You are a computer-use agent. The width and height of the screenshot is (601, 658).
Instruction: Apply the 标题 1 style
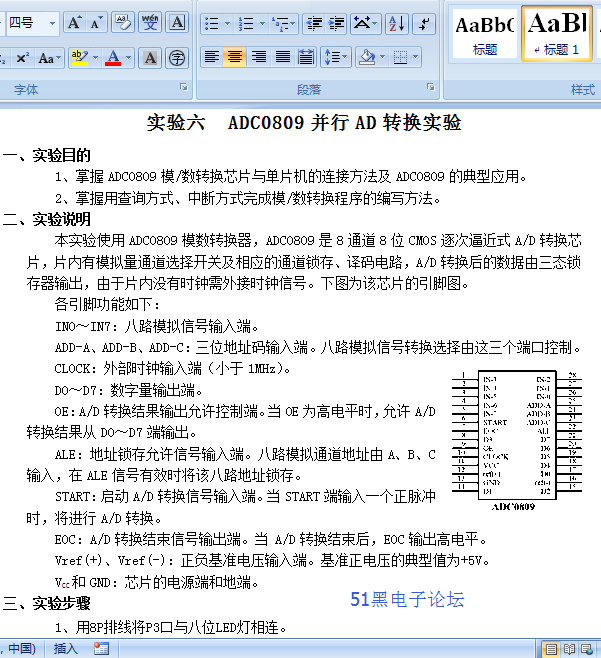pyautogui.click(x=557, y=34)
